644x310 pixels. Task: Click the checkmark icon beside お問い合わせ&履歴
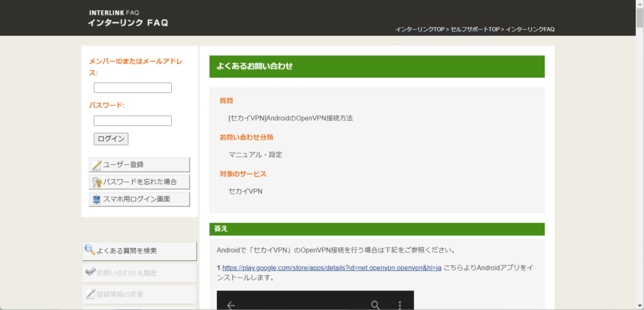pyautogui.click(x=90, y=272)
